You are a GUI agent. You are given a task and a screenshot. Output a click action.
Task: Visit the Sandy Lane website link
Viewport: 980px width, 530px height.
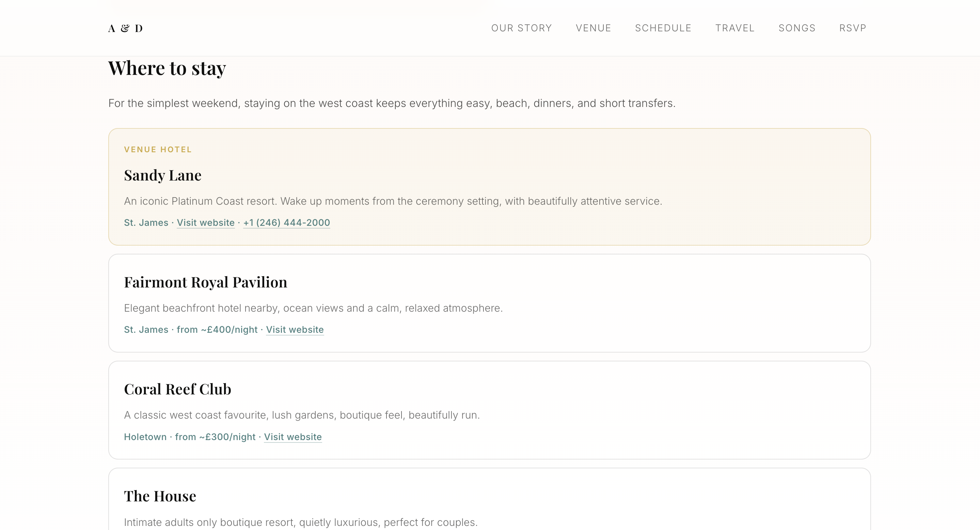coord(205,222)
